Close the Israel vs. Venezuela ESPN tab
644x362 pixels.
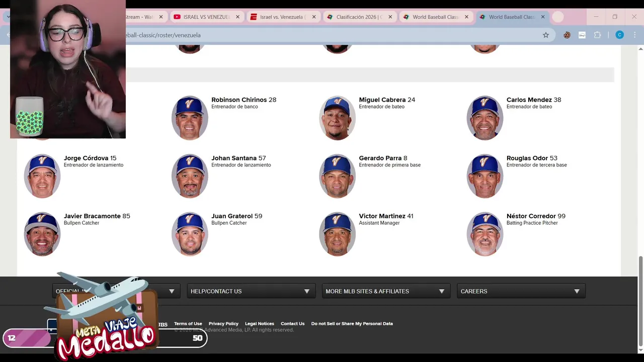314,17
